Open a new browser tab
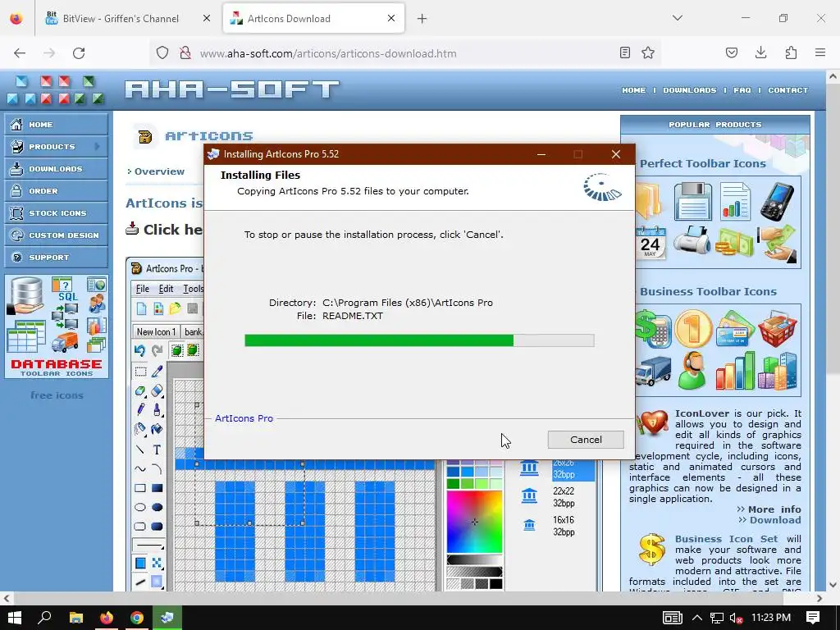This screenshot has width=840, height=630. point(422,19)
